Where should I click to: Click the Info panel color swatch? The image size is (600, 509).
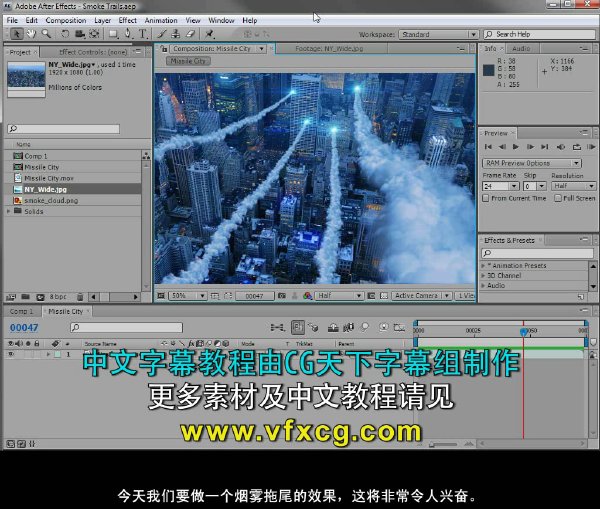tap(489, 70)
